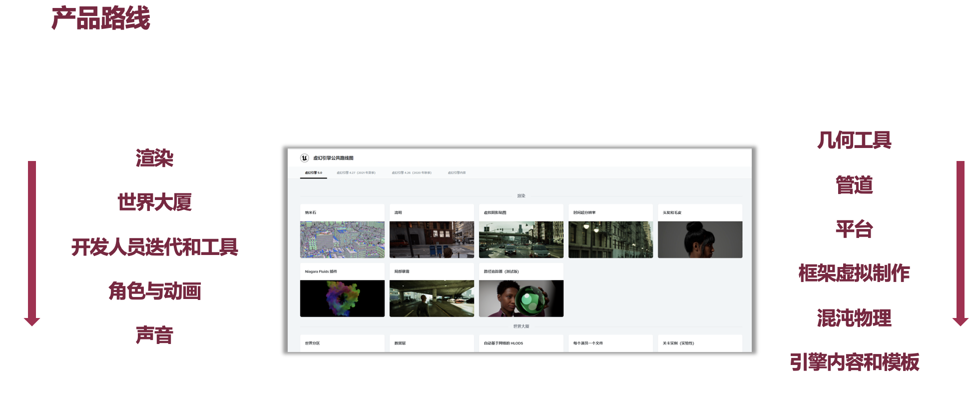Open the 虚幻引擎内容 tab
The height and width of the screenshot is (400, 980).
[457, 173]
